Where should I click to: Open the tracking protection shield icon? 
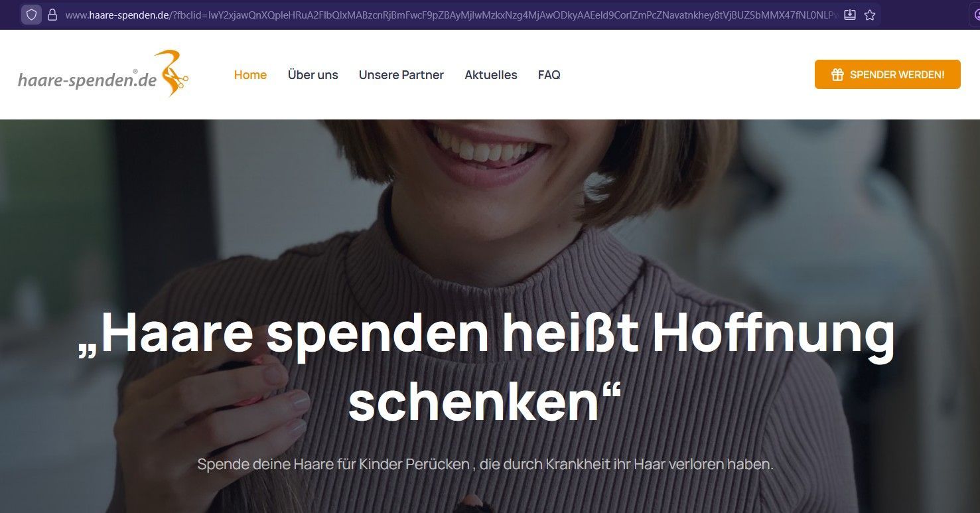(x=31, y=15)
